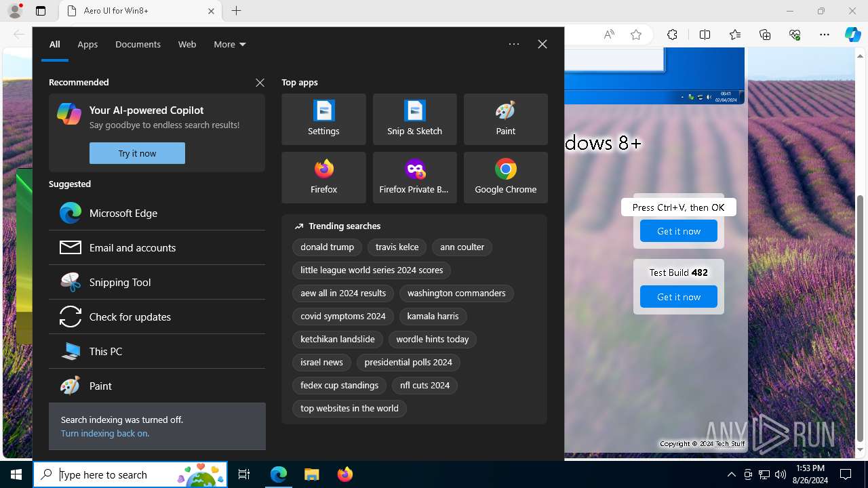This screenshot has height=488, width=868.
Task: Search trending donald trump
Action: pos(328,247)
